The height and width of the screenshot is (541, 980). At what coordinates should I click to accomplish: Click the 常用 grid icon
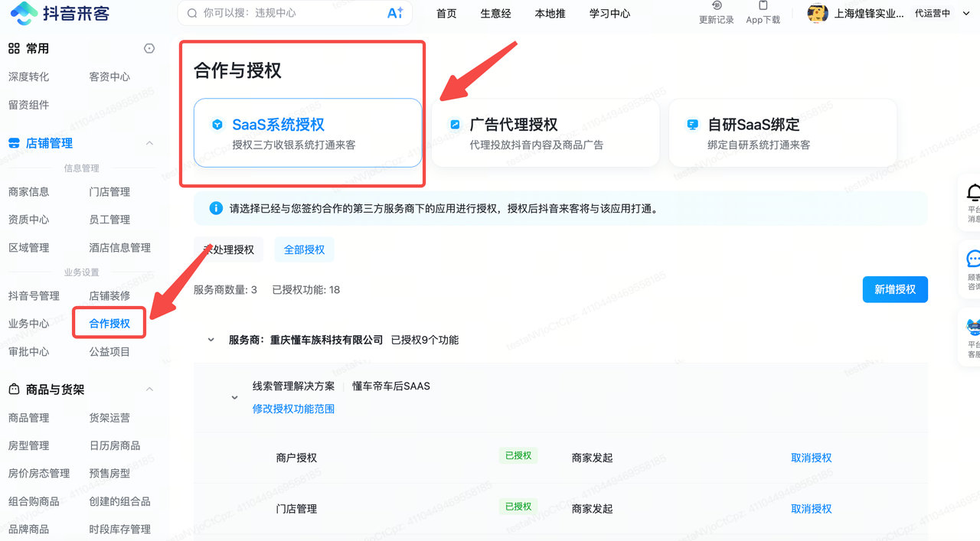14,48
